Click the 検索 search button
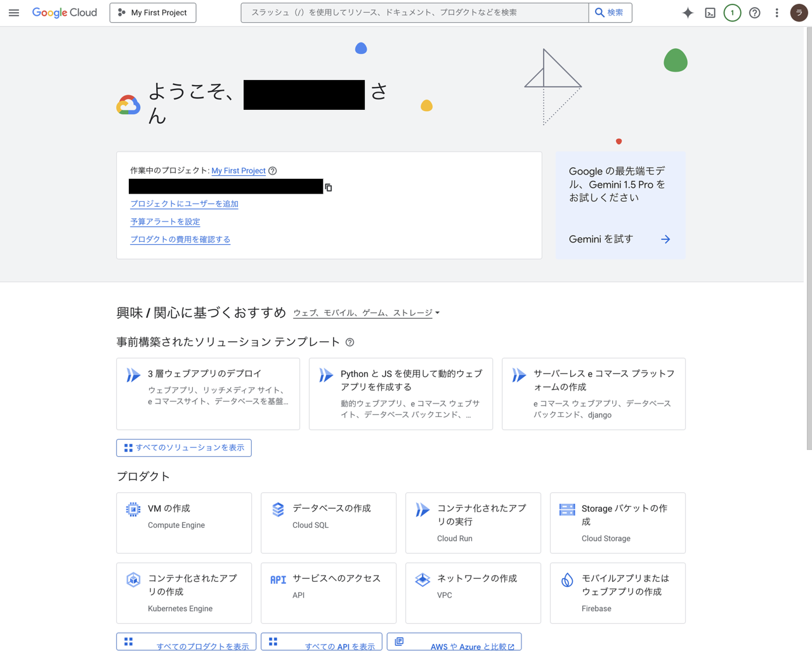The height and width of the screenshot is (651, 812). click(610, 13)
